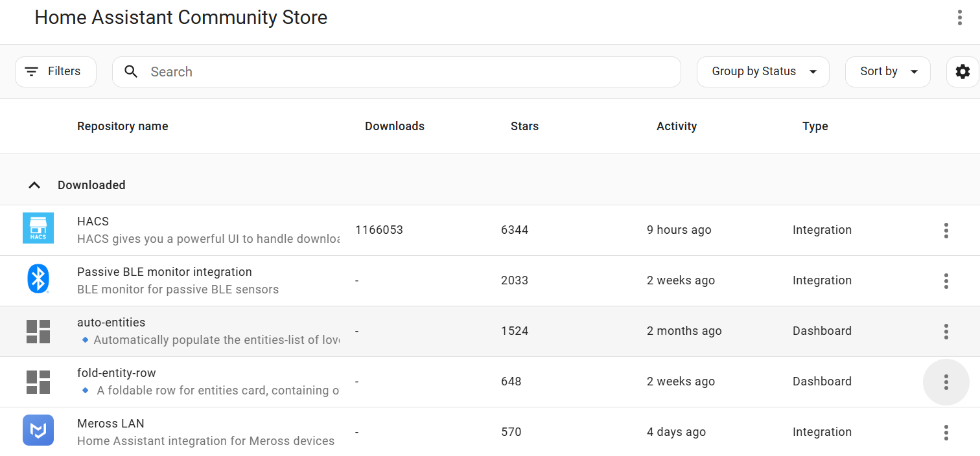Open the Passive BLE monitor integration row

coord(165,272)
